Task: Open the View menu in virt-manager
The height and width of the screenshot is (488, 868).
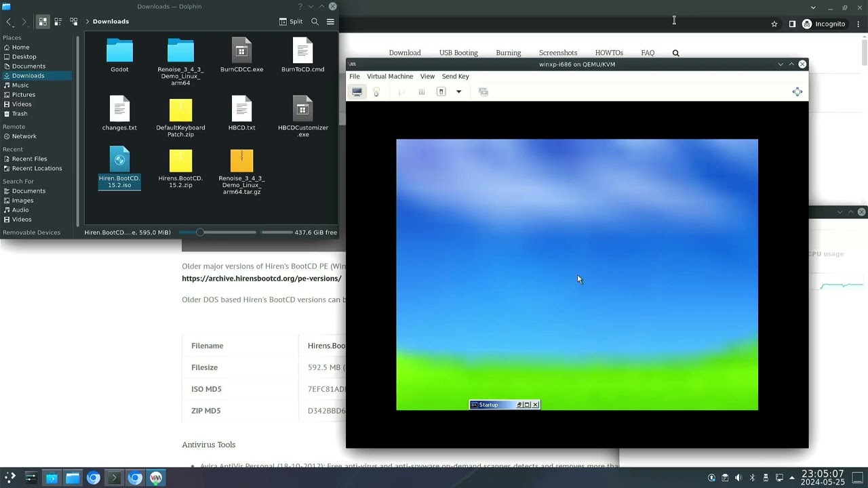Action: click(427, 77)
